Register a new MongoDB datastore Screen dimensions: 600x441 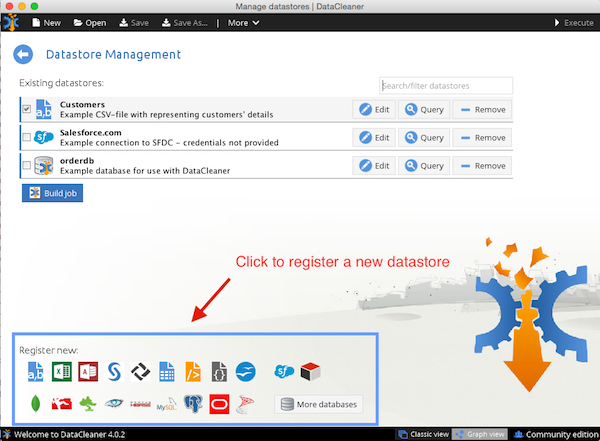click(36, 404)
